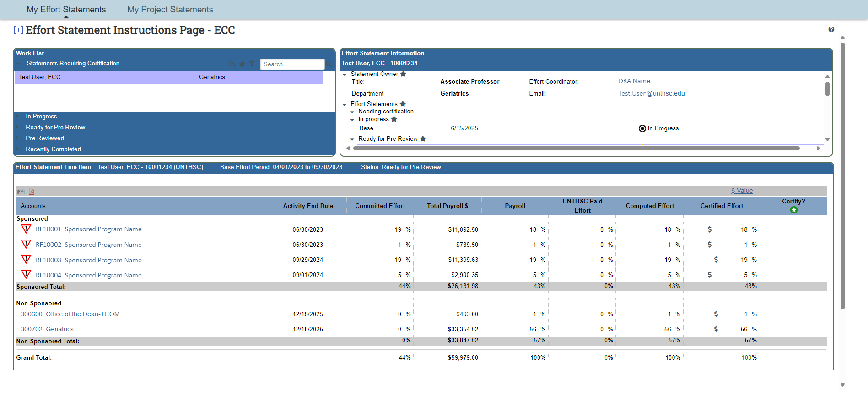Click dollar sign icon in 300702 Geriatrics row
The image size is (868, 394).
coord(716,329)
